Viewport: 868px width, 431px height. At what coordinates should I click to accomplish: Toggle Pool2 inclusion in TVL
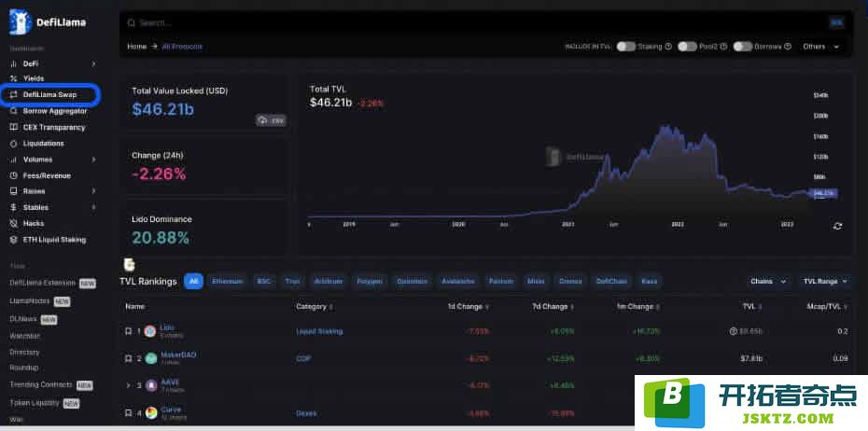click(x=687, y=47)
